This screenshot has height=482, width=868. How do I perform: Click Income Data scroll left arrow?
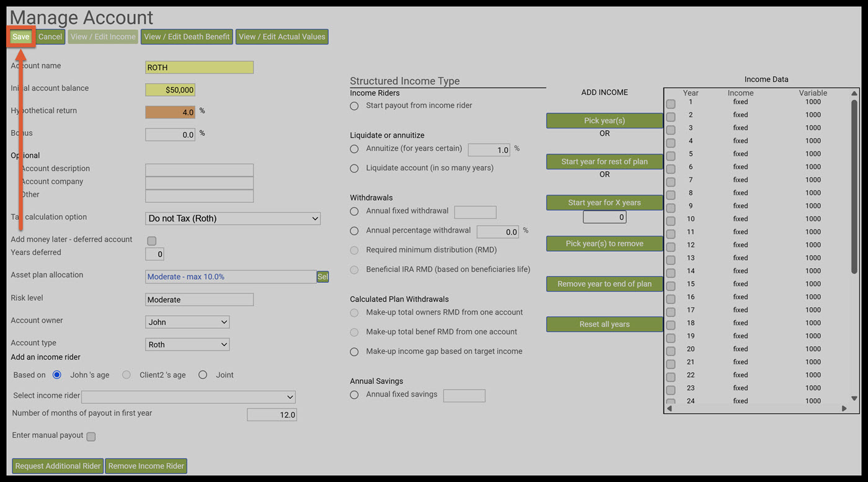pos(669,409)
